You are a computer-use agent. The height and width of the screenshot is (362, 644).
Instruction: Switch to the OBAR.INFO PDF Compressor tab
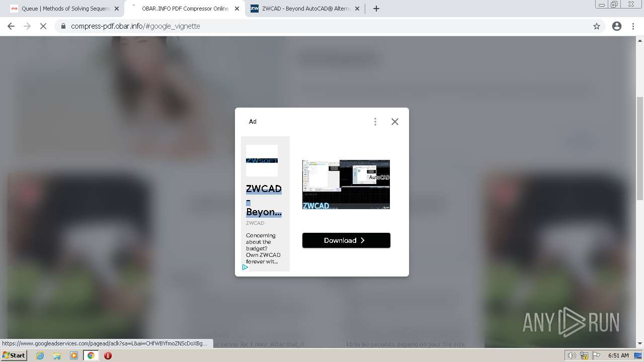[185, 9]
